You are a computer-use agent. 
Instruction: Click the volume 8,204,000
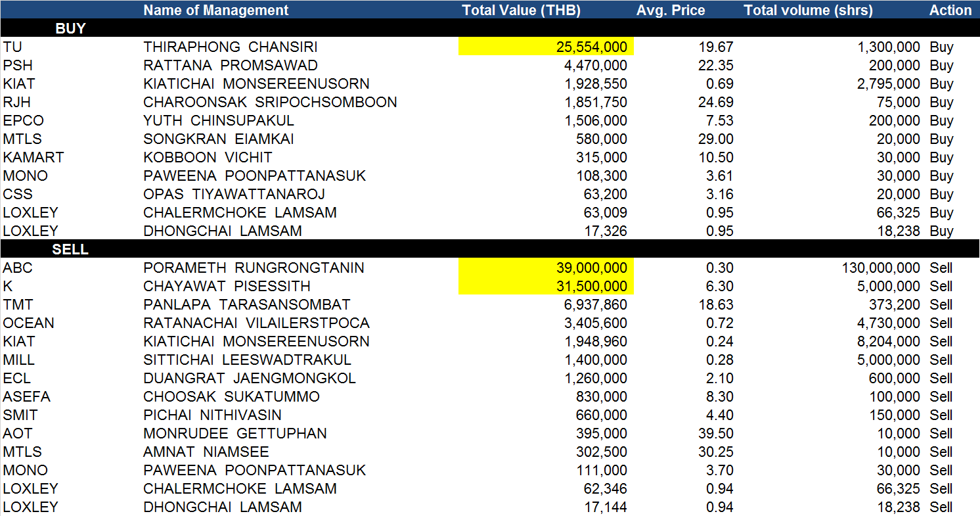coord(888,341)
